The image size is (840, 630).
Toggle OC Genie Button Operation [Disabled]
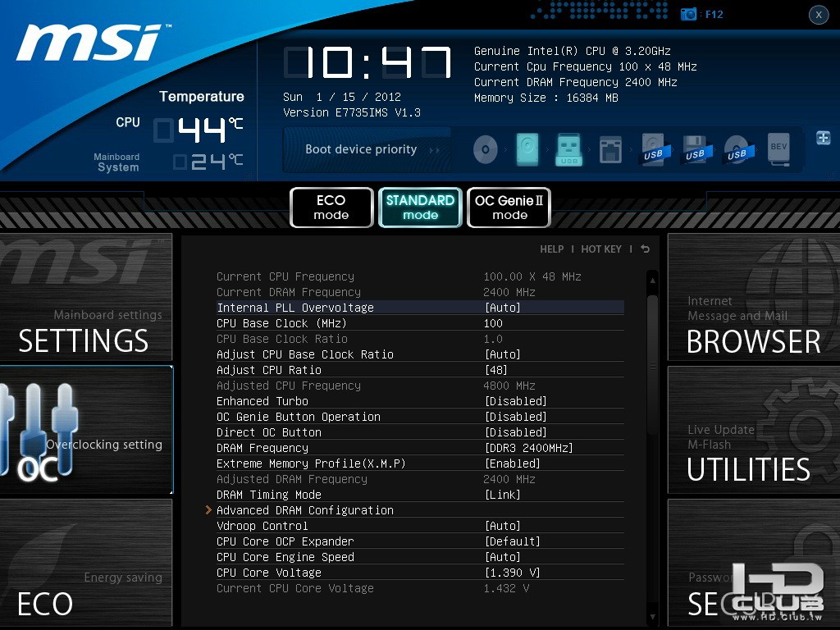click(515, 416)
